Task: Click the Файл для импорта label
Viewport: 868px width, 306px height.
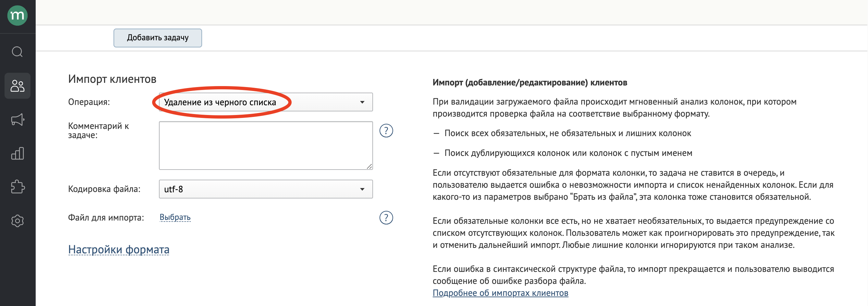Action: (x=106, y=218)
